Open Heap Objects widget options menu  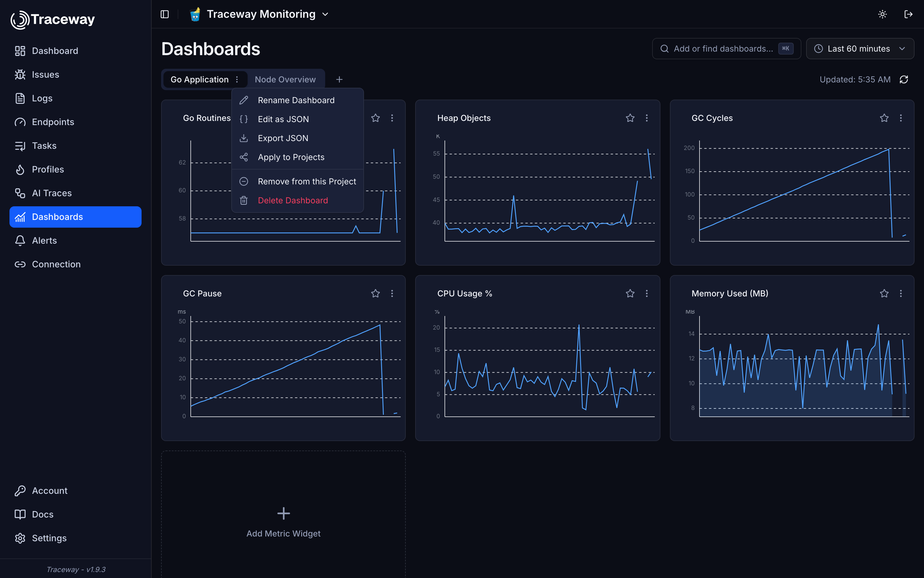[647, 118]
